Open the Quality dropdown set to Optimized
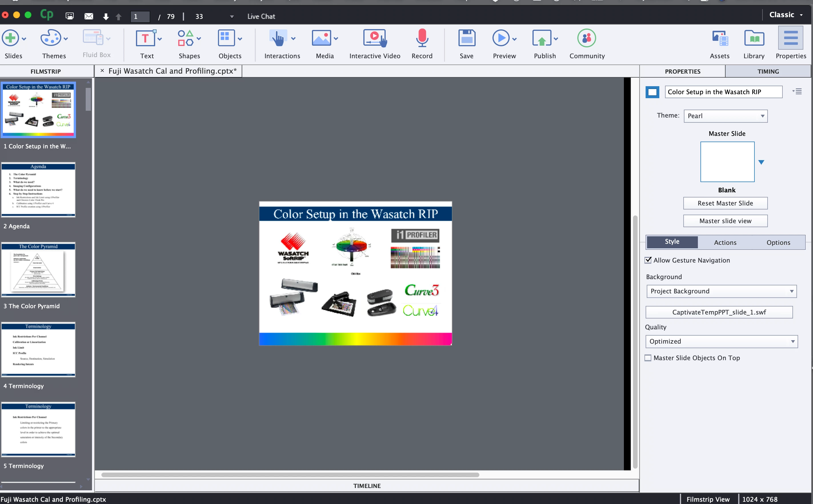 click(x=721, y=341)
